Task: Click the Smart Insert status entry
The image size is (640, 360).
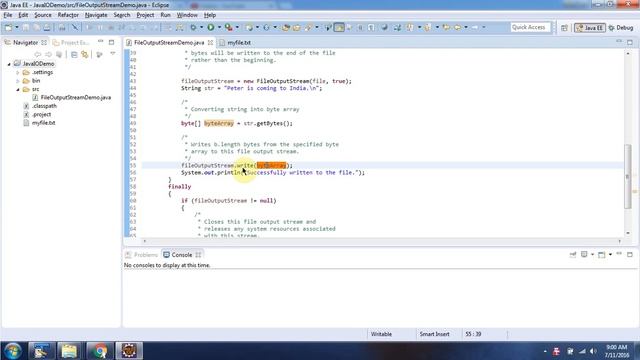Action: pos(434,334)
